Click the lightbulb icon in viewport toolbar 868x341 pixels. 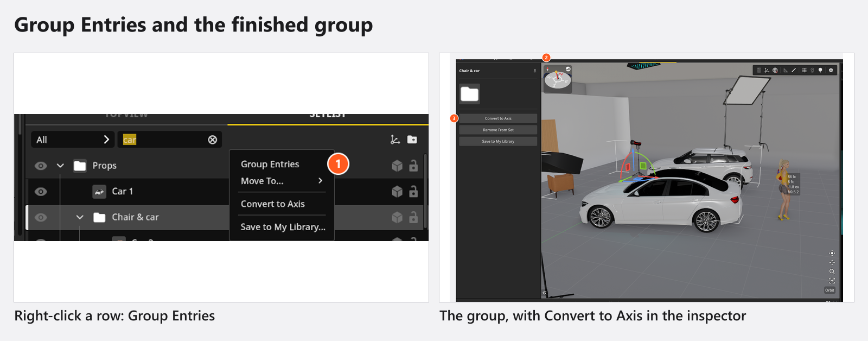coord(820,70)
